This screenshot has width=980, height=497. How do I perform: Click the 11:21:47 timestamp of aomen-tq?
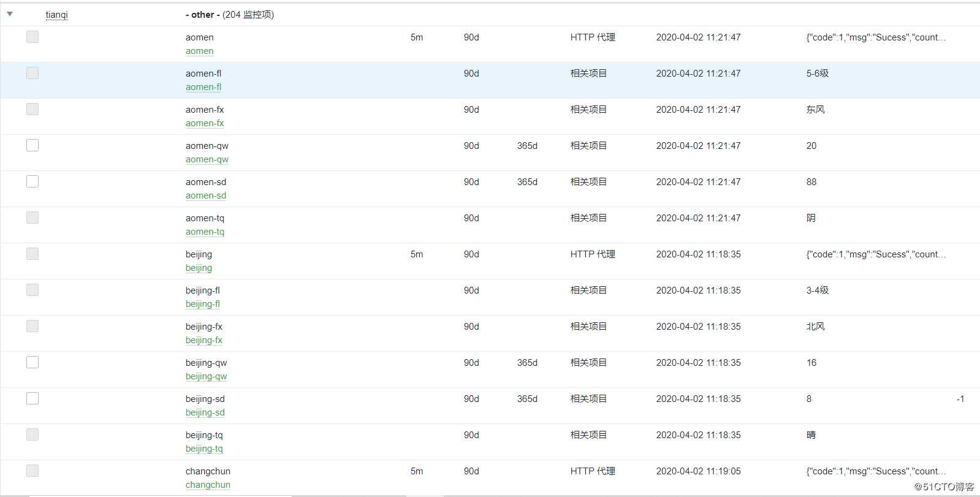click(698, 218)
